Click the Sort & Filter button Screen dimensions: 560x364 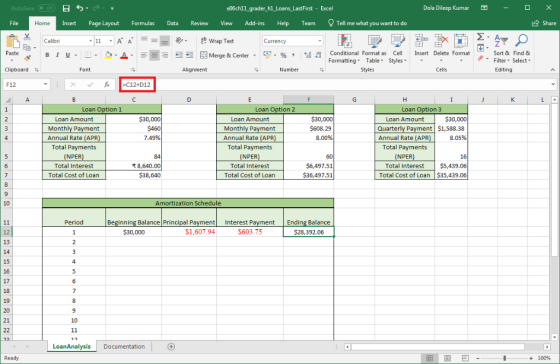(501, 49)
